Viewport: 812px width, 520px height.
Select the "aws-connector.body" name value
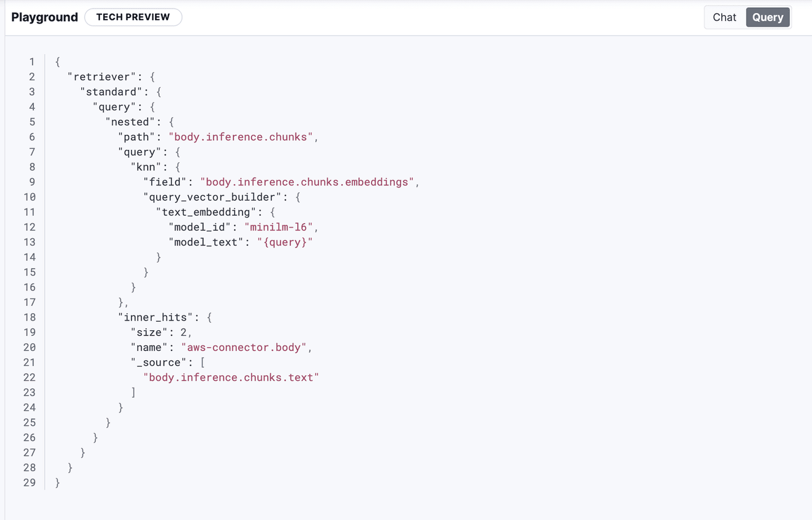[242, 347]
